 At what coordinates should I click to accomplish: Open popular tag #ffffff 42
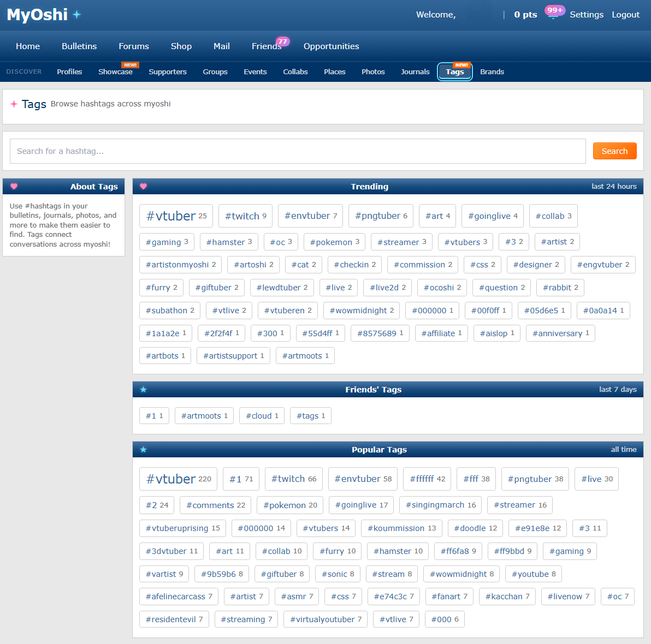coord(427,479)
